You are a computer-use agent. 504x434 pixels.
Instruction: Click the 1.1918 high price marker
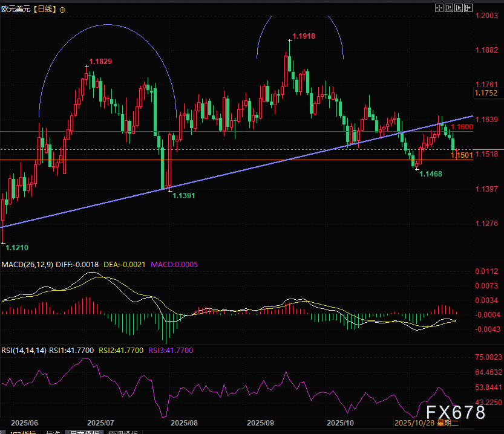(303, 36)
